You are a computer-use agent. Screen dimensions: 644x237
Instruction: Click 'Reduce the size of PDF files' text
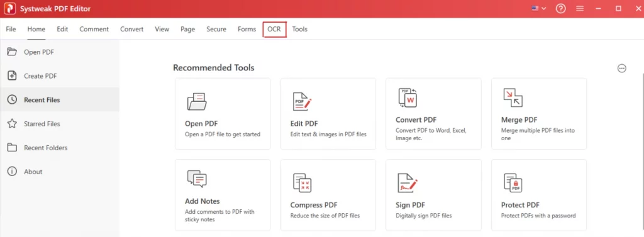point(325,216)
